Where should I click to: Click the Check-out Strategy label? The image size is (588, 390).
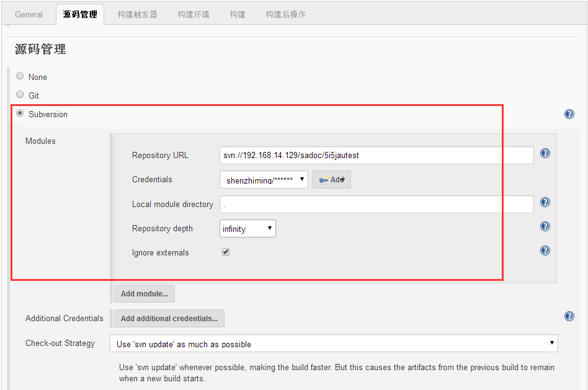[60, 343]
